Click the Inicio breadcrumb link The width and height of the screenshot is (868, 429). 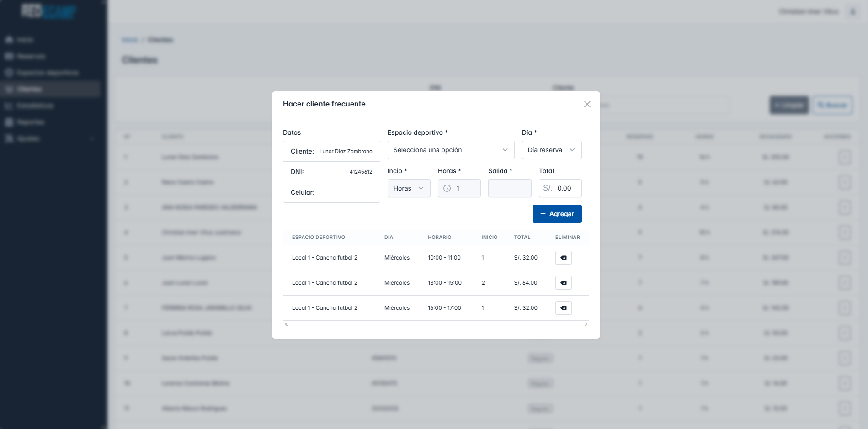point(130,40)
